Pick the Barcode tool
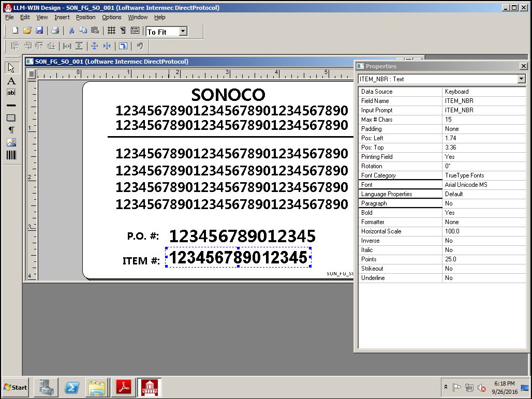The image size is (532, 399). (x=11, y=155)
